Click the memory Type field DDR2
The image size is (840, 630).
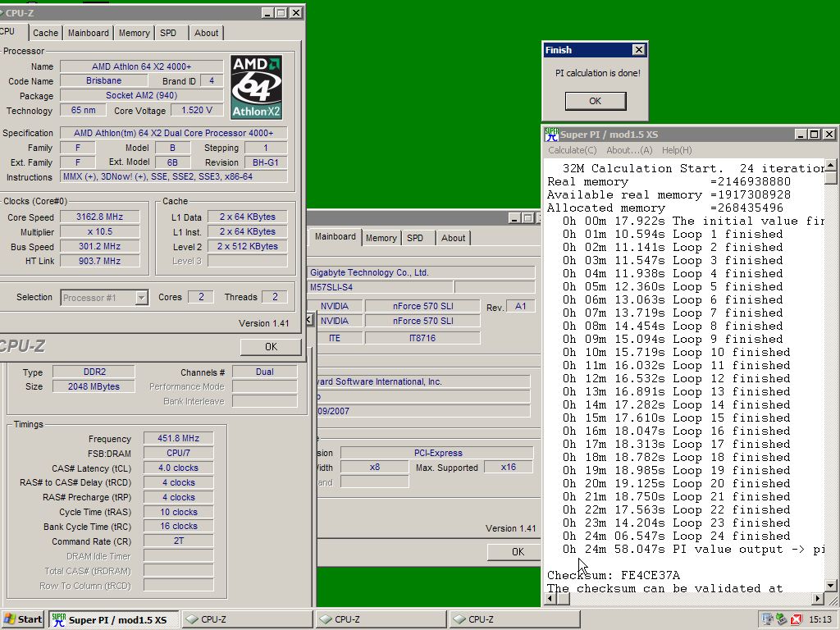point(94,372)
